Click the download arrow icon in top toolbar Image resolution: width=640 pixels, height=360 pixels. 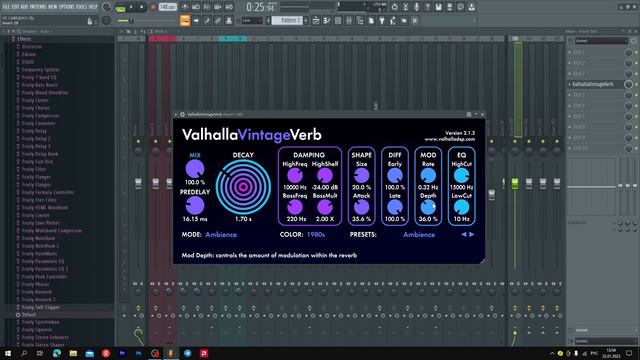[471, 7]
